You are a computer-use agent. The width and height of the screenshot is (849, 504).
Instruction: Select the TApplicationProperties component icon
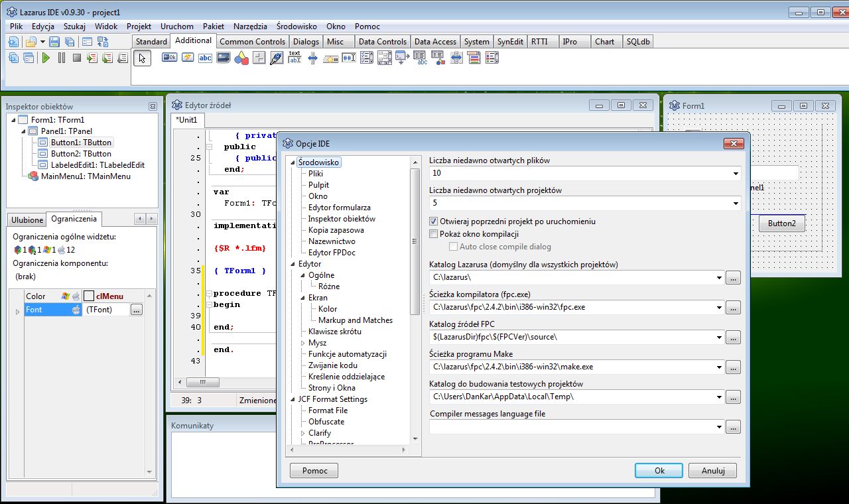403,58
